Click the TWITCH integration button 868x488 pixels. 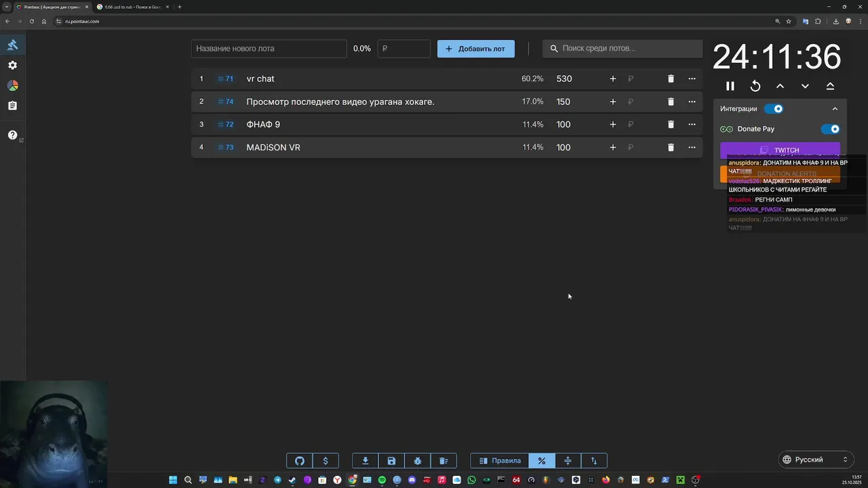[x=780, y=150]
